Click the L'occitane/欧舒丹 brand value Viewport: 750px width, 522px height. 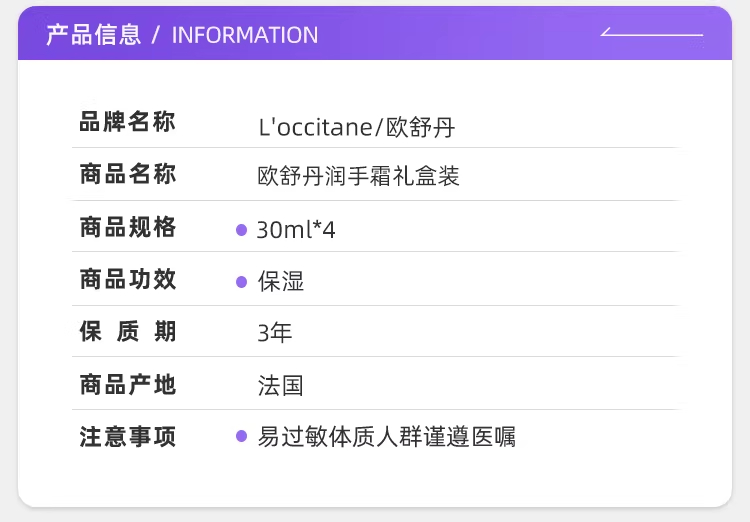[x=356, y=127]
